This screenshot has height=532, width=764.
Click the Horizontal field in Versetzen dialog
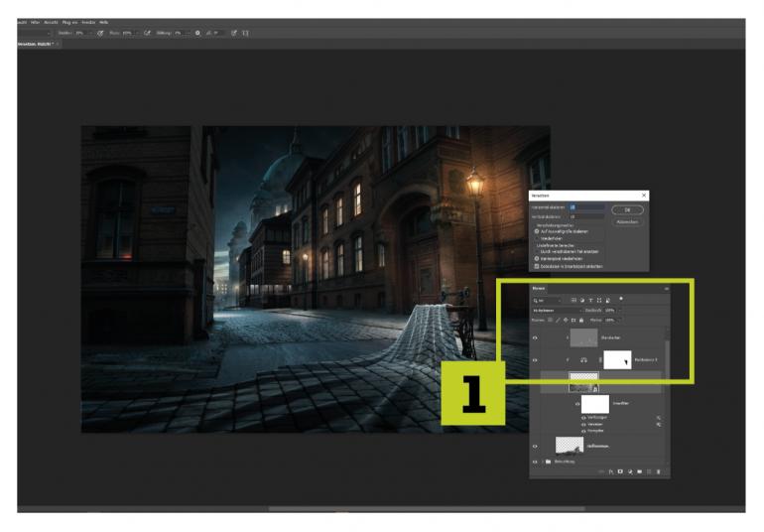pos(586,207)
